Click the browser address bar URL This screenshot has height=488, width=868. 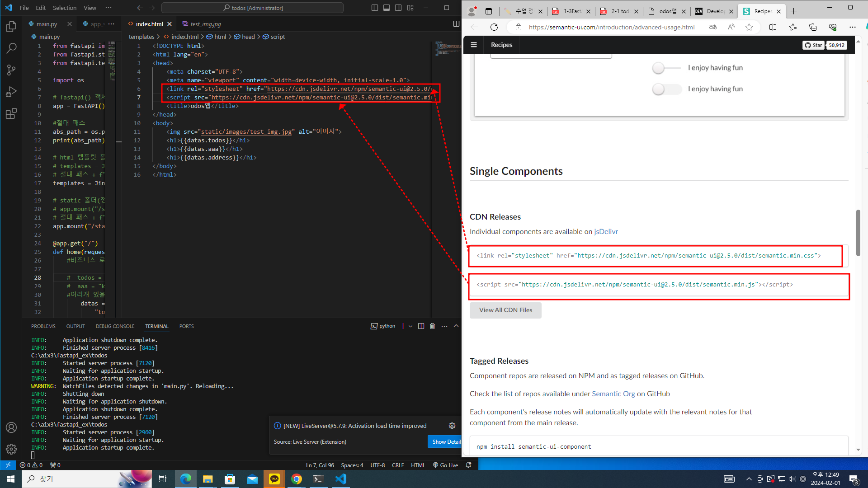click(x=611, y=27)
